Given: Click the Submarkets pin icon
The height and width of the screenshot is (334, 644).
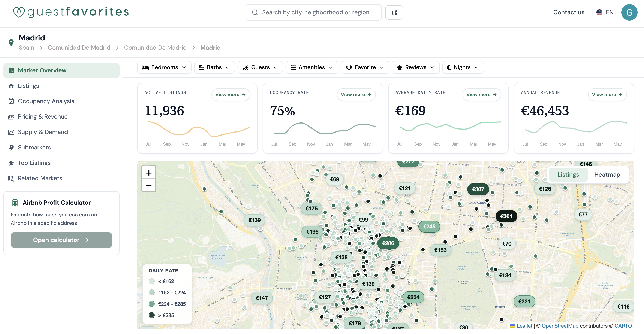Looking at the screenshot, I should (11, 147).
